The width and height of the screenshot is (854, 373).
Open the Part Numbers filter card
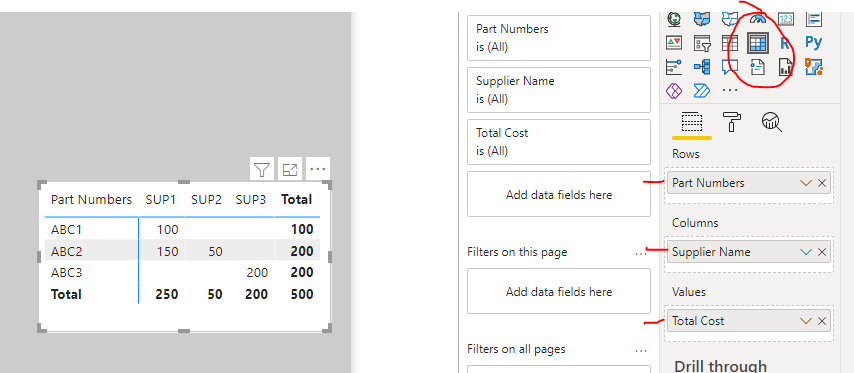pos(559,38)
